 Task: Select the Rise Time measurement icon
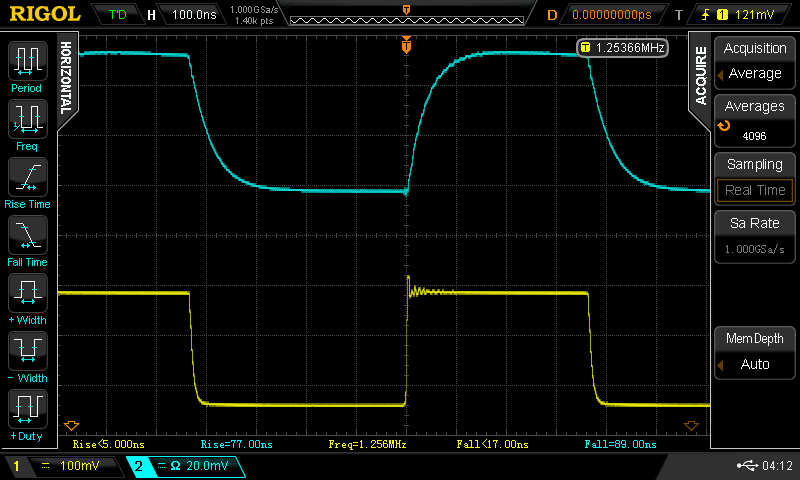click(x=28, y=177)
